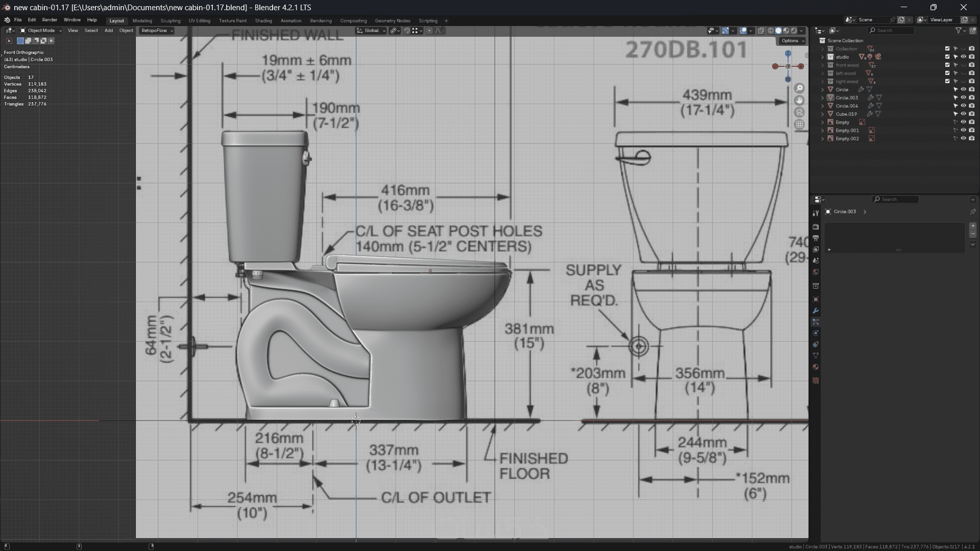The image size is (980, 551).
Task: Toggle camera view icon in viewport
Action: (799, 112)
